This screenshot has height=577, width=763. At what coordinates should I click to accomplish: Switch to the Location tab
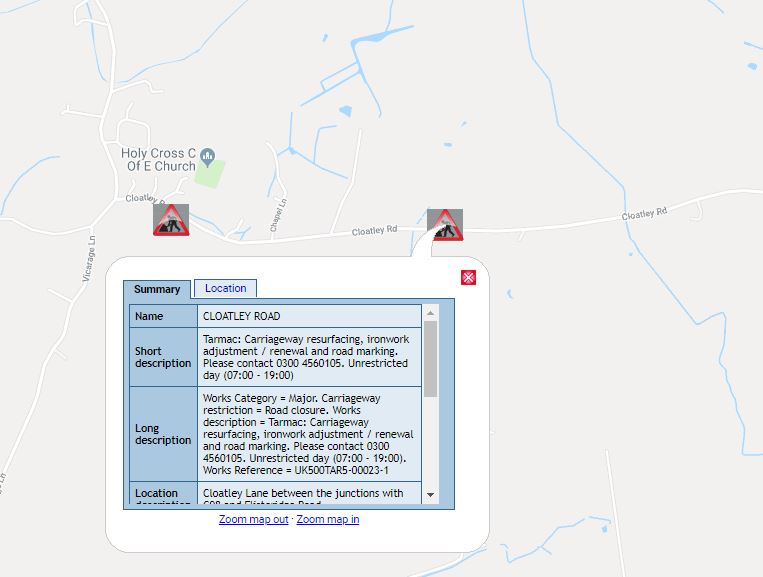(225, 288)
